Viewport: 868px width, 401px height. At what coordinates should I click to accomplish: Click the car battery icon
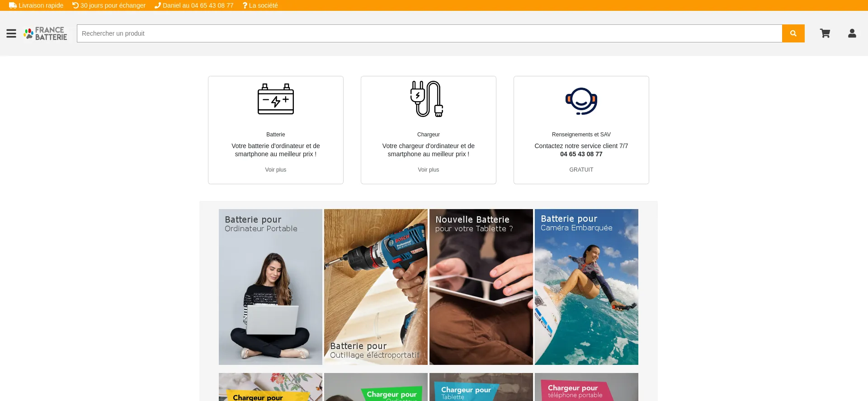(276, 99)
